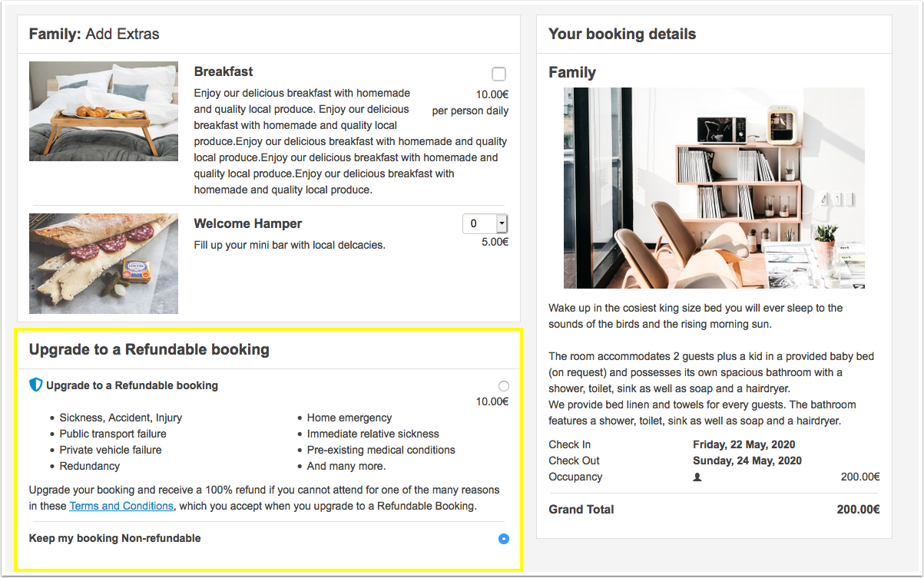Select Keep my booking Non-refundable radio
Viewport: 924px width, 578px height.
(504, 539)
